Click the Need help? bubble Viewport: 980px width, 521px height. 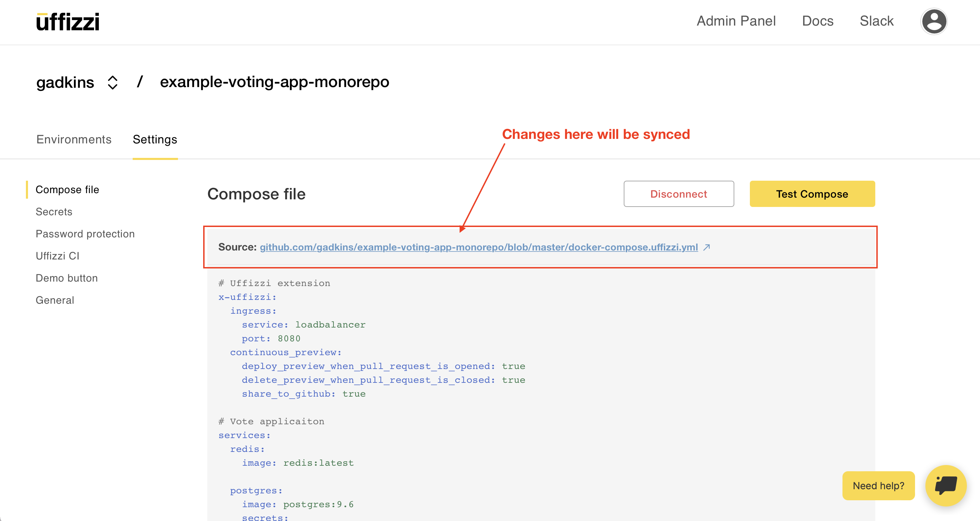(878, 485)
